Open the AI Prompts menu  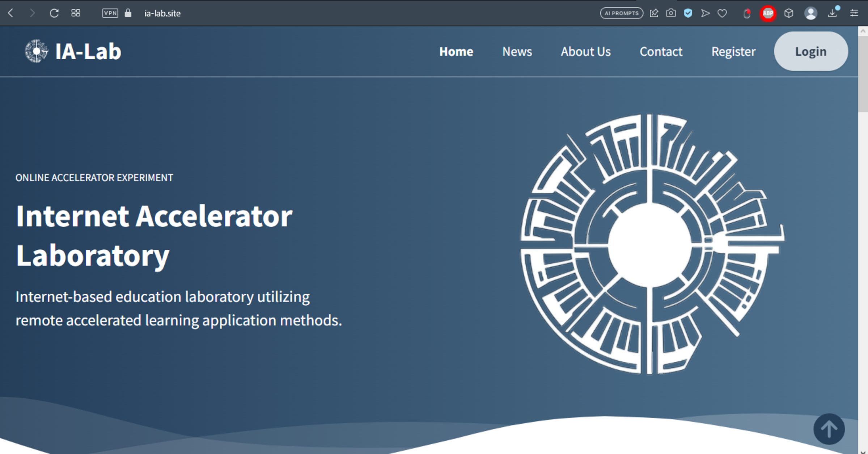click(x=622, y=13)
